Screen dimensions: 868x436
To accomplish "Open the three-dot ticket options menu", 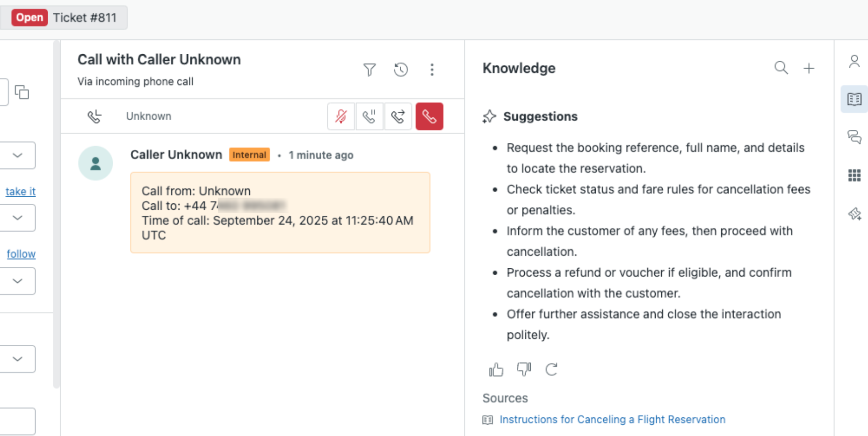I will coord(432,70).
